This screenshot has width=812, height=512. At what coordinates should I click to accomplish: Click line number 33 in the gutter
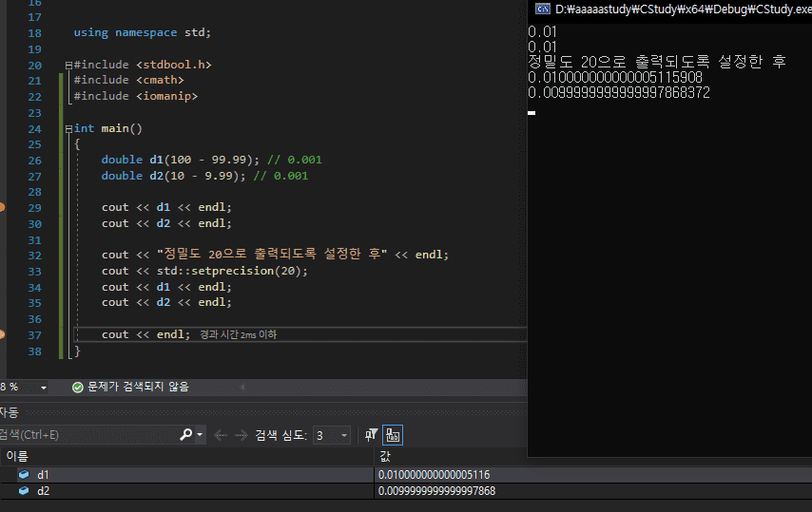(34, 272)
